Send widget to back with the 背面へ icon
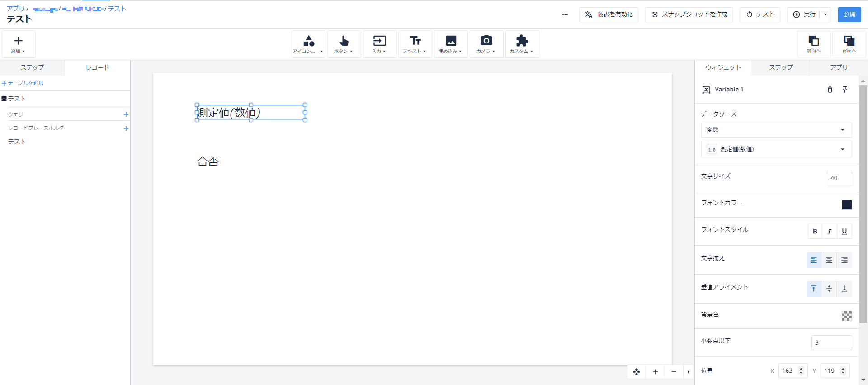The height and width of the screenshot is (385, 868). pyautogui.click(x=849, y=44)
